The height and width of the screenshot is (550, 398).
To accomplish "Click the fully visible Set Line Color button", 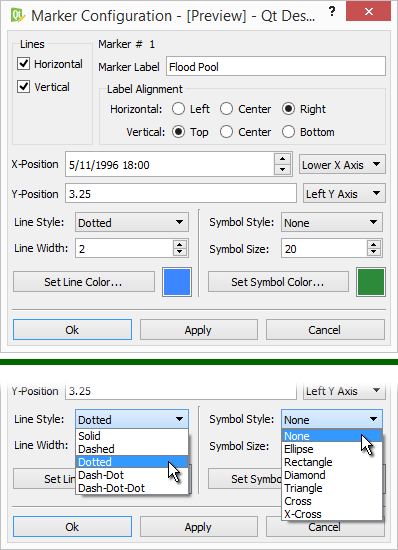I will [84, 282].
